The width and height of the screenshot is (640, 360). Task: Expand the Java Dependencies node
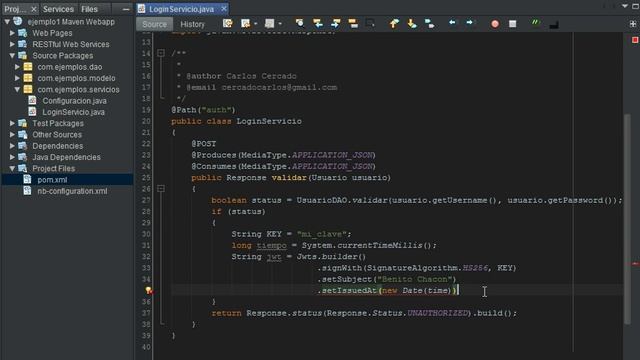(12, 157)
